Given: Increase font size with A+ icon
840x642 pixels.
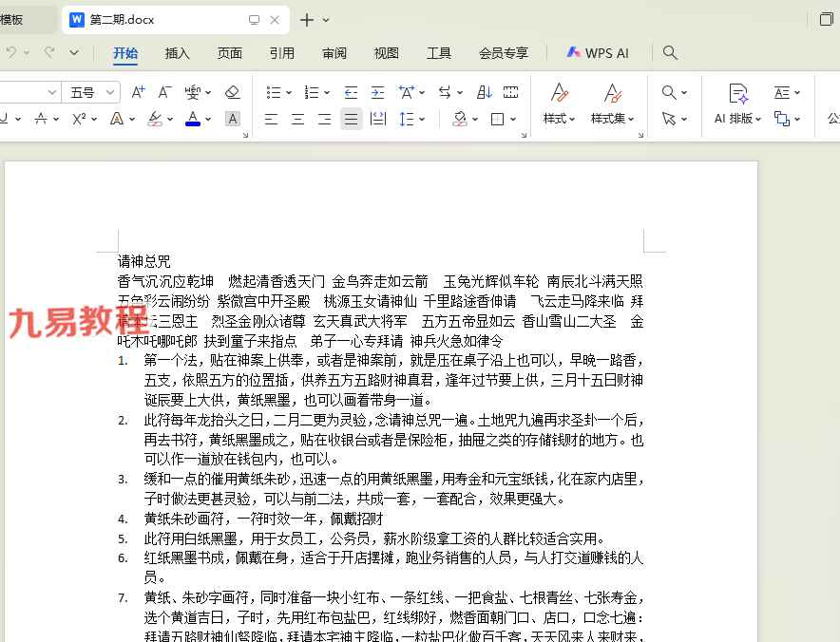Looking at the screenshot, I should [139, 92].
